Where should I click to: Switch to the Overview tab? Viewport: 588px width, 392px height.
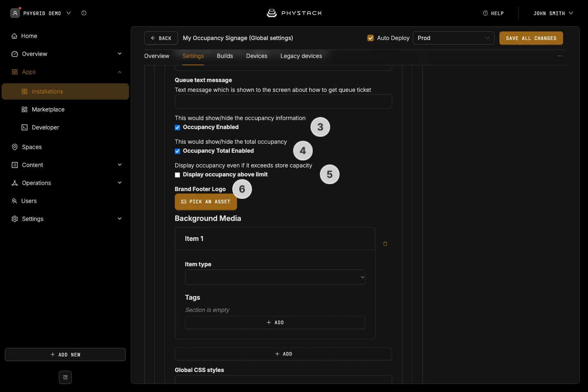coord(157,56)
